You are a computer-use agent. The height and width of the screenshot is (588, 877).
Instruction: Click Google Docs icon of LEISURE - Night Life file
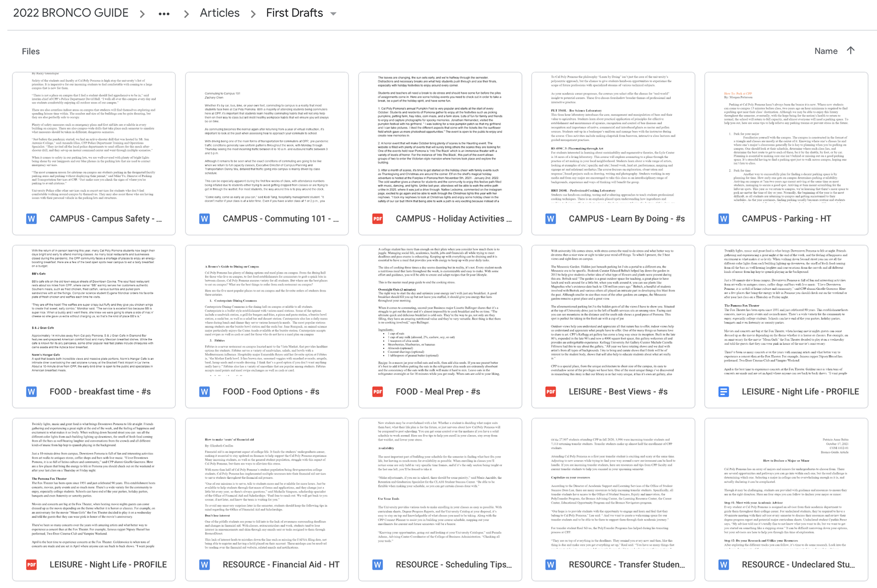click(x=724, y=392)
